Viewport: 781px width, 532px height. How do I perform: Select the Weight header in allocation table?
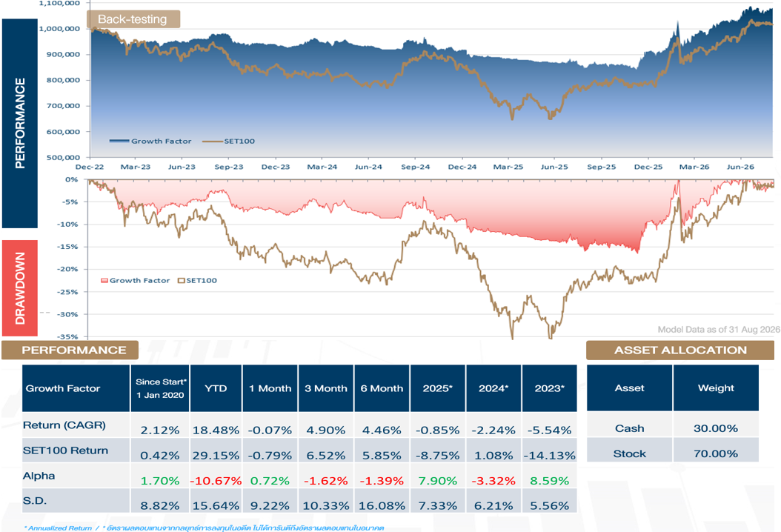pyautogui.click(x=717, y=388)
